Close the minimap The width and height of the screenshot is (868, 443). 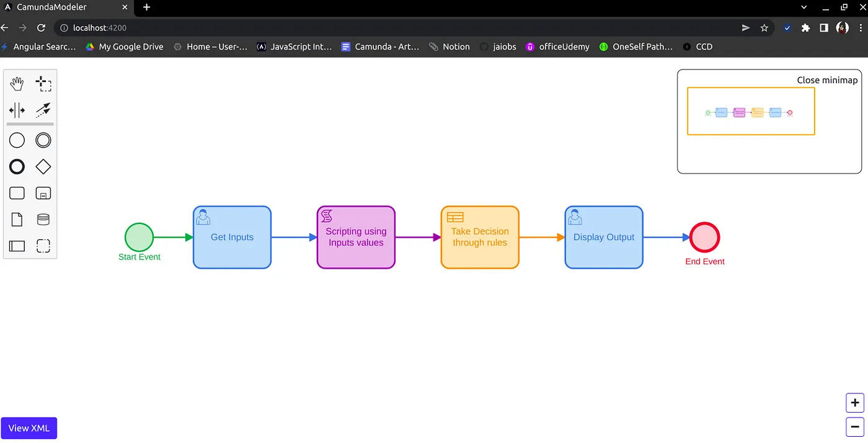coord(827,80)
